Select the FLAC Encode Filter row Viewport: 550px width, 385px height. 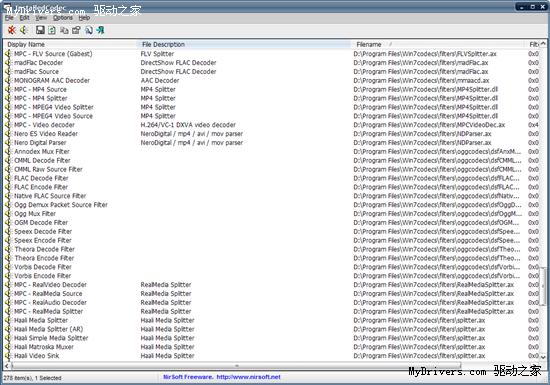[272, 187]
